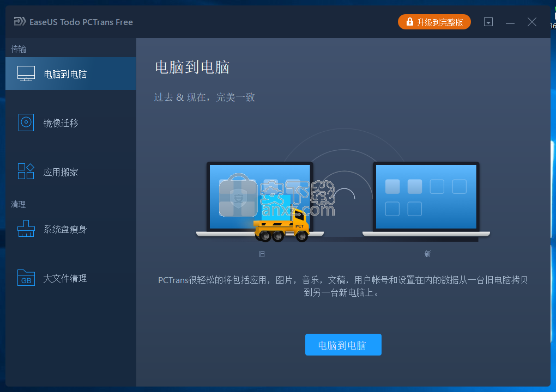Minimize the PCTrans window

pos(510,22)
